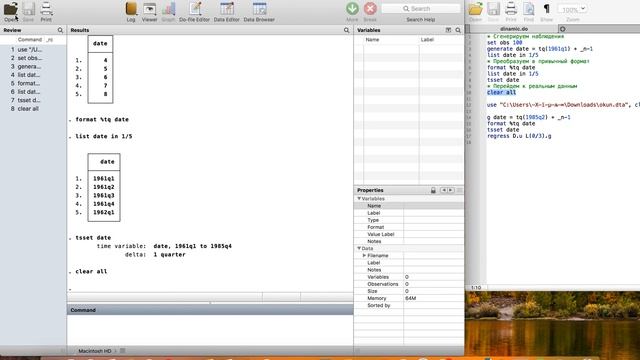The width and height of the screenshot is (640, 360).
Task: Click the tsset date line in Results
Action: [x=93, y=238]
